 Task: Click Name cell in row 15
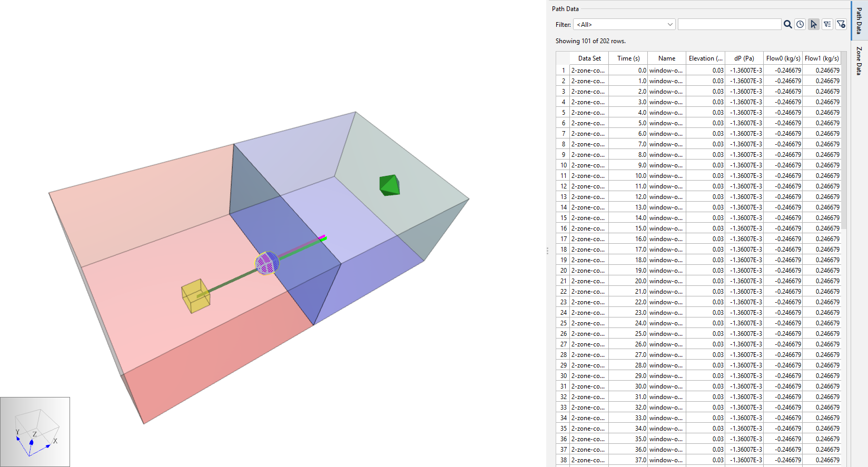click(666, 218)
